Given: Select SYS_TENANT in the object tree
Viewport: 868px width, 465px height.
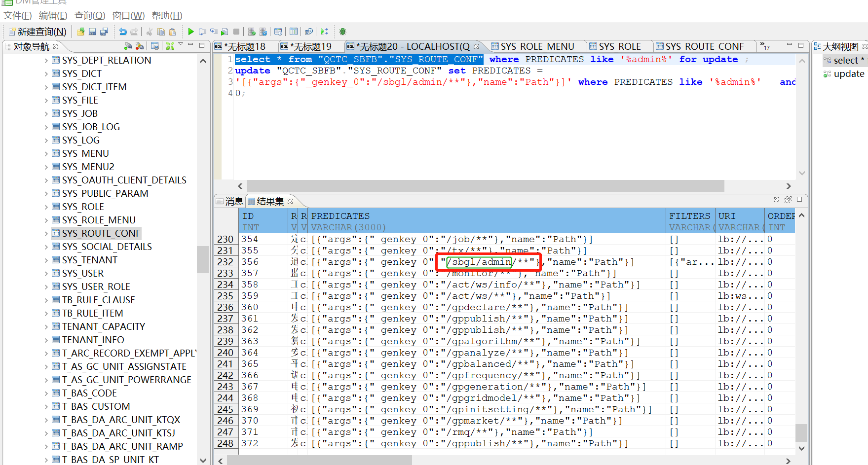Looking at the screenshot, I should click(x=90, y=260).
